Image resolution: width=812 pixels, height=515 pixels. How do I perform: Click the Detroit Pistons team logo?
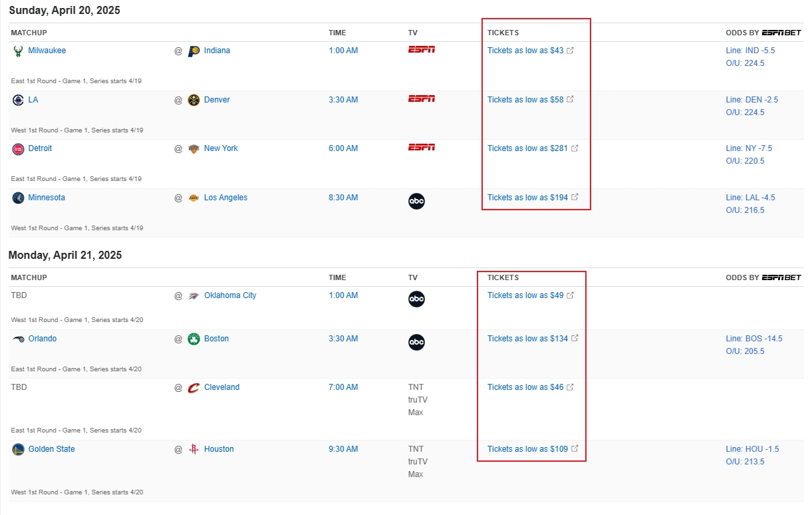point(18,149)
